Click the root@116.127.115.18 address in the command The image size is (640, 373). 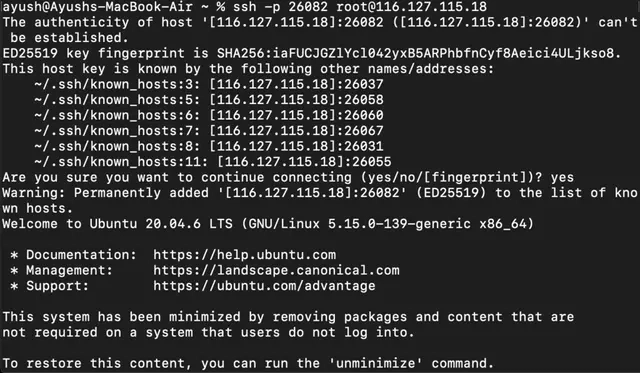click(411, 7)
